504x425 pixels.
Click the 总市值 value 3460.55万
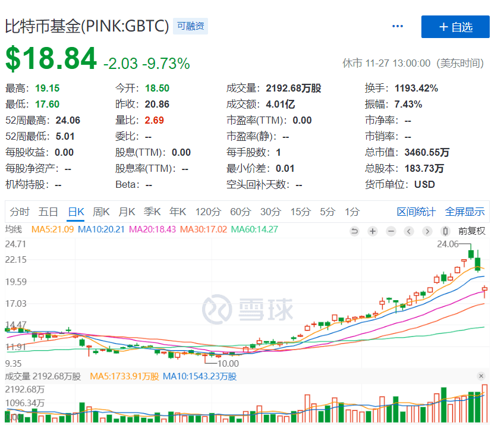(427, 152)
